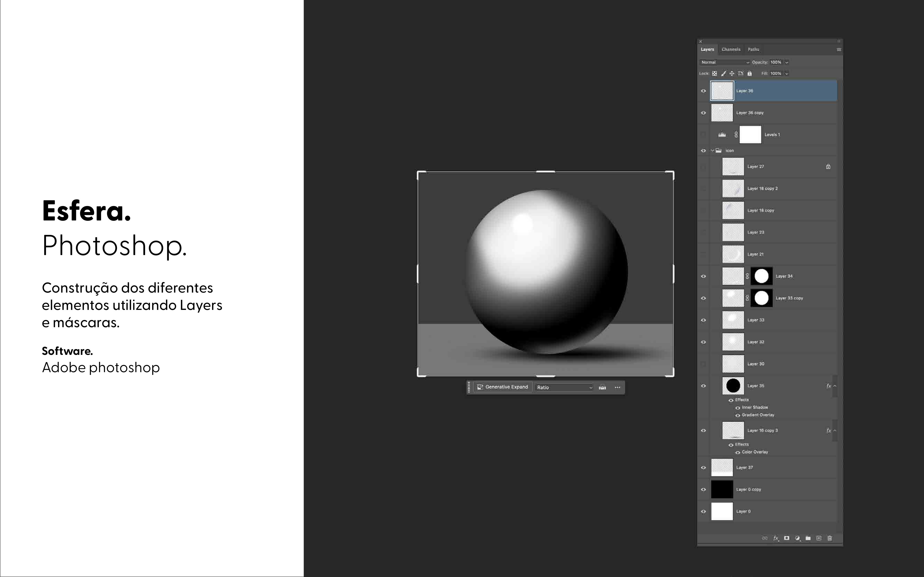924x577 pixels.
Task: Open the Opacity slider dropdown arrow
Action: 787,62
